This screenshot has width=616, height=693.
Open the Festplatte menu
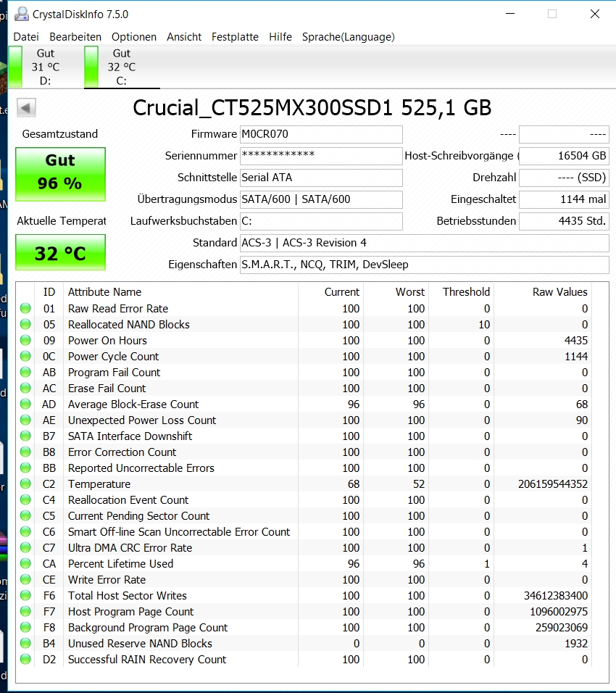coord(235,37)
